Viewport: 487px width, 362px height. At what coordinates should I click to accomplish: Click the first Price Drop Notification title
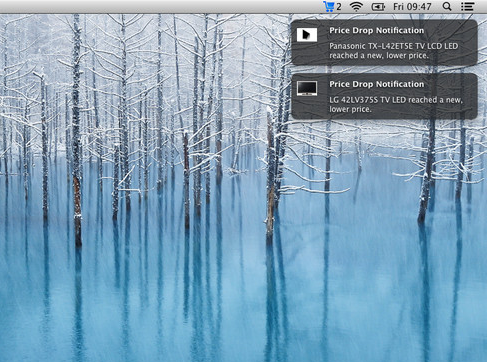click(x=377, y=30)
